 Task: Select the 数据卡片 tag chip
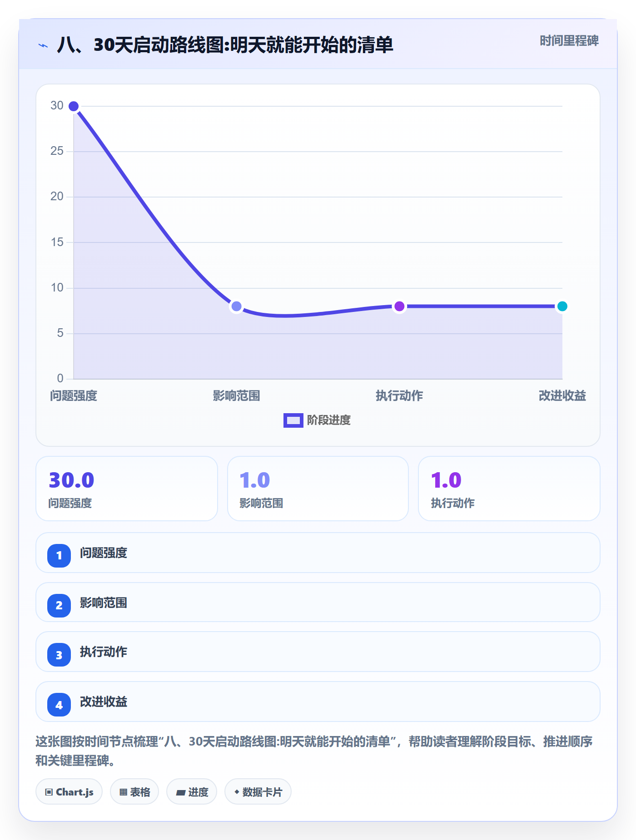point(258,792)
